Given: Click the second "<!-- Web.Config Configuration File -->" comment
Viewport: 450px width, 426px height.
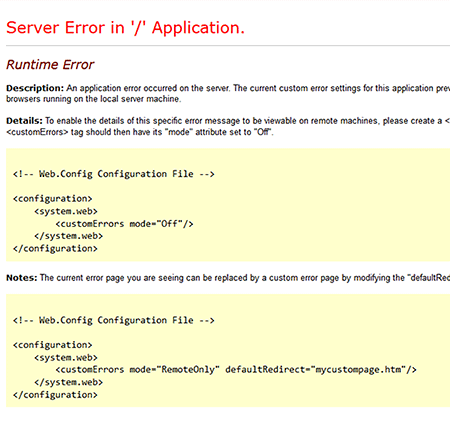Looking at the screenshot, I should point(114,320).
